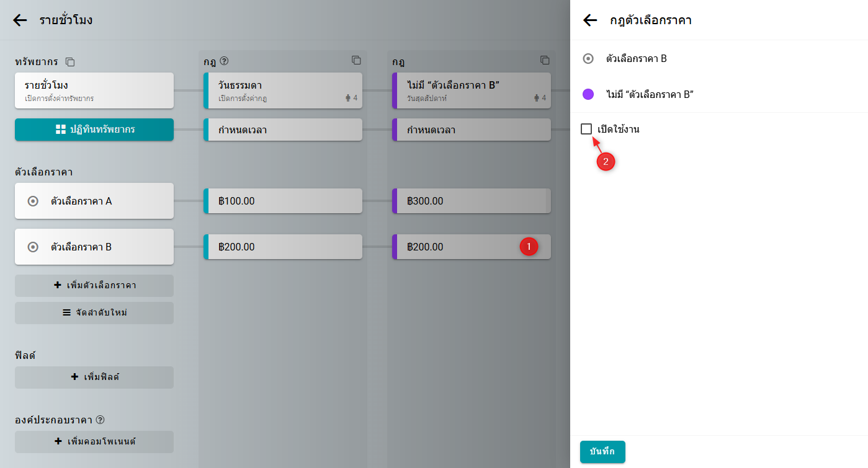Select ตัวเลือกราคา B price option card
Screen dimensions: 868x468
(94, 247)
